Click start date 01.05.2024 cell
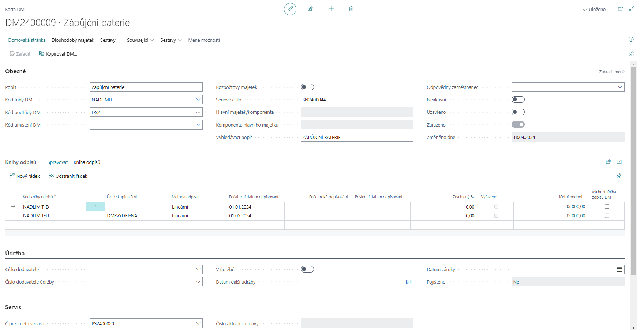Screen dimensions: 644x330 click(255, 216)
